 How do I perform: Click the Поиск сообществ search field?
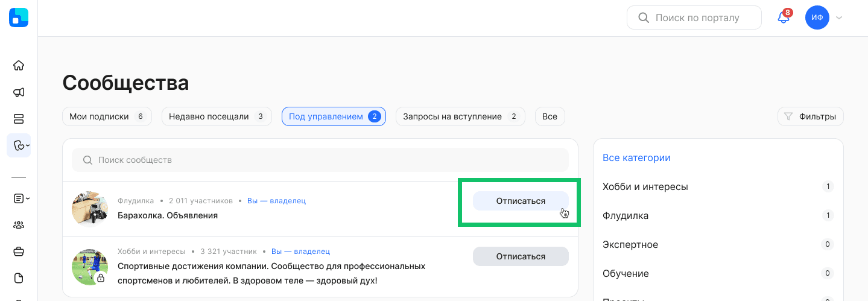320,160
